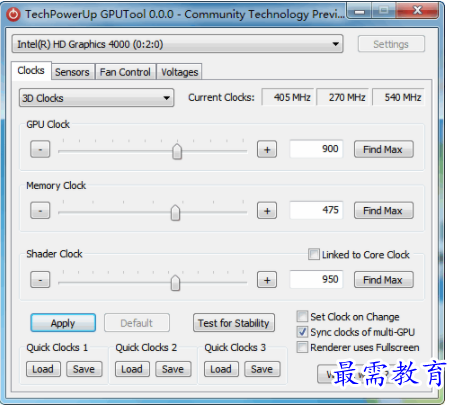
Task: Click the Memory Clock slider thumb
Action: tap(175, 213)
